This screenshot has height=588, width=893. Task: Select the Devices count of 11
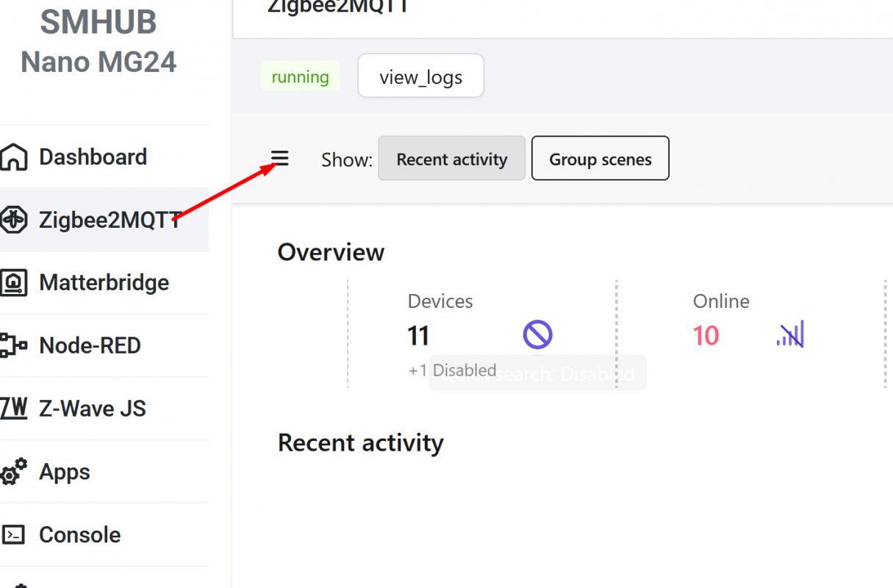[418, 336]
